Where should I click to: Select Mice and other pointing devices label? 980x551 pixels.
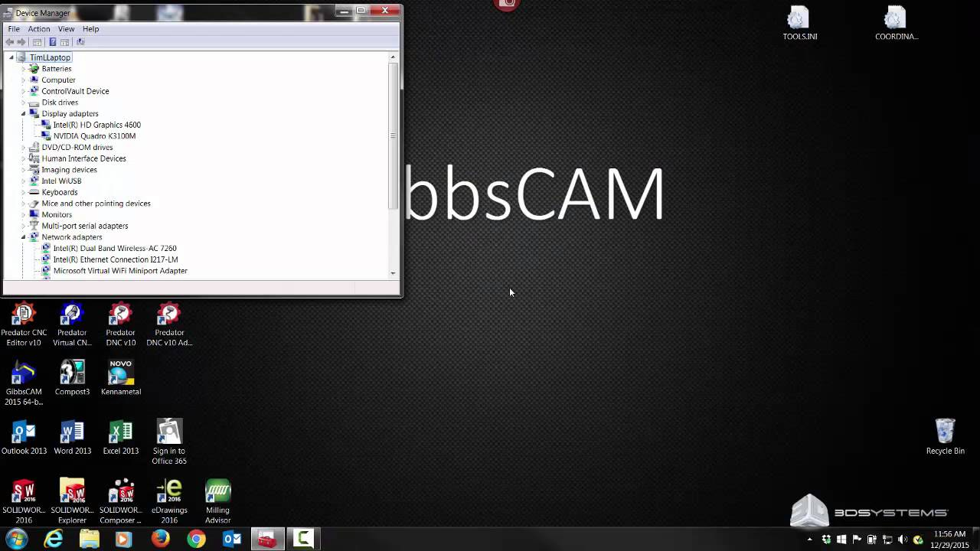[x=96, y=204]
